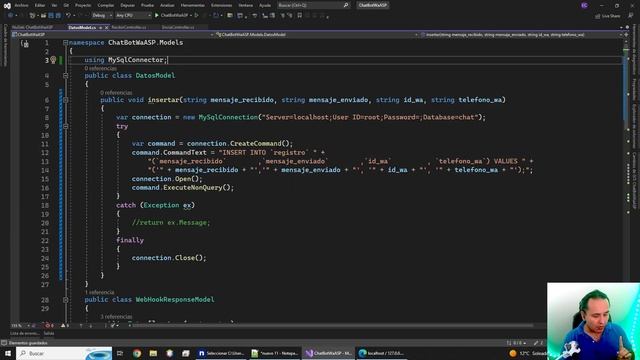
Task: Open the user account avatar
Action: (584, 5)
